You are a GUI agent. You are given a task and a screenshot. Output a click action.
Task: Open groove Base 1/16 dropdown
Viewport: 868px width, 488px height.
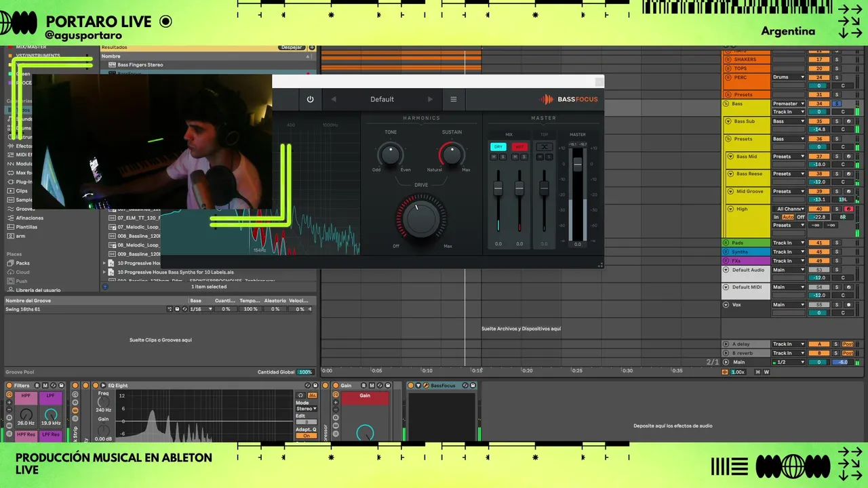201,309
